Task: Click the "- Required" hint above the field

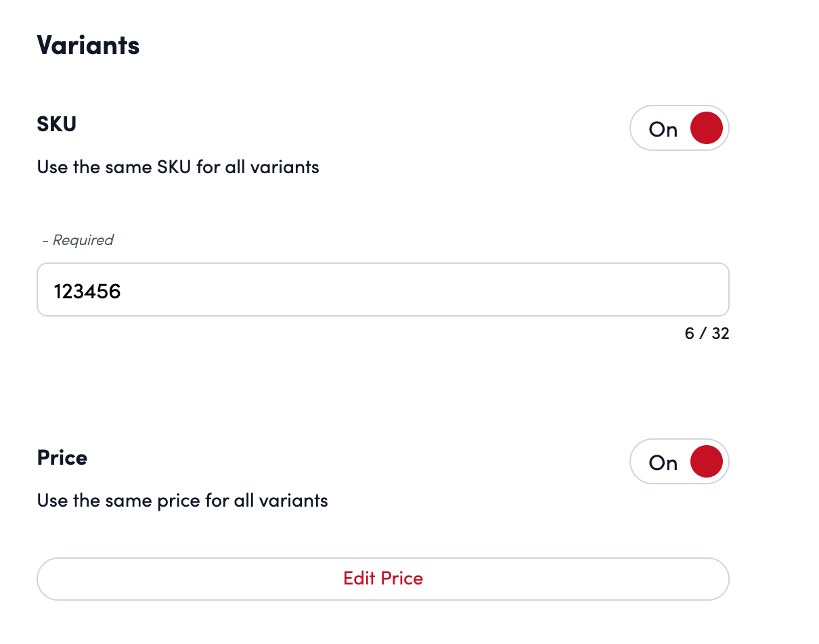Action: click(78, 240)
